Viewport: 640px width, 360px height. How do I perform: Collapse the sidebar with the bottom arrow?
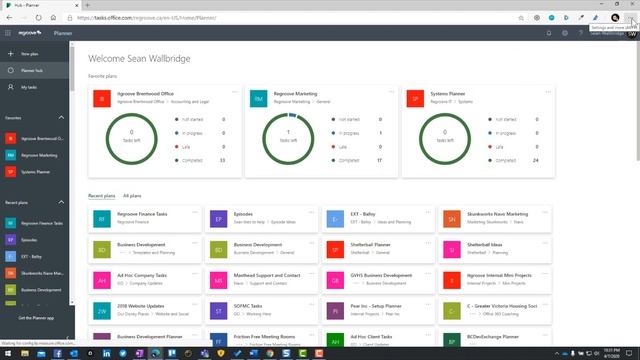click(x=67, y=338)
